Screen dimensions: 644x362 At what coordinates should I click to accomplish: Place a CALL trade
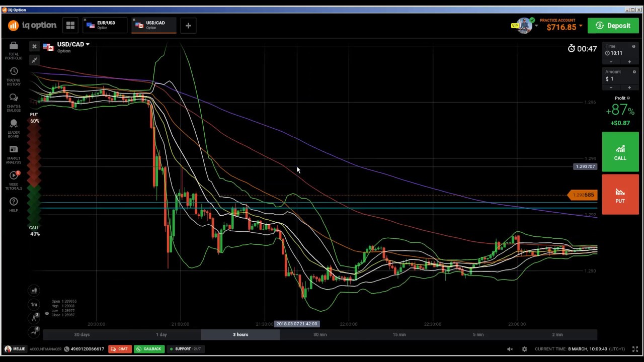pos(620,152)
